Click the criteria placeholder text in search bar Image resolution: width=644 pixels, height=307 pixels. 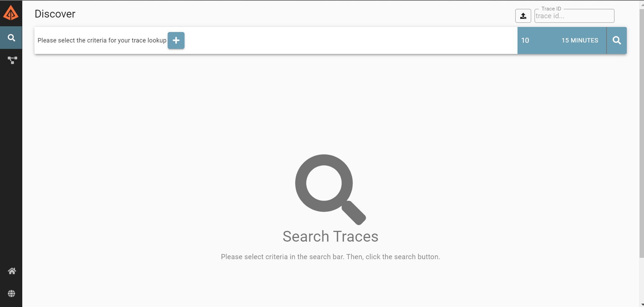click(x=102, y=40)
